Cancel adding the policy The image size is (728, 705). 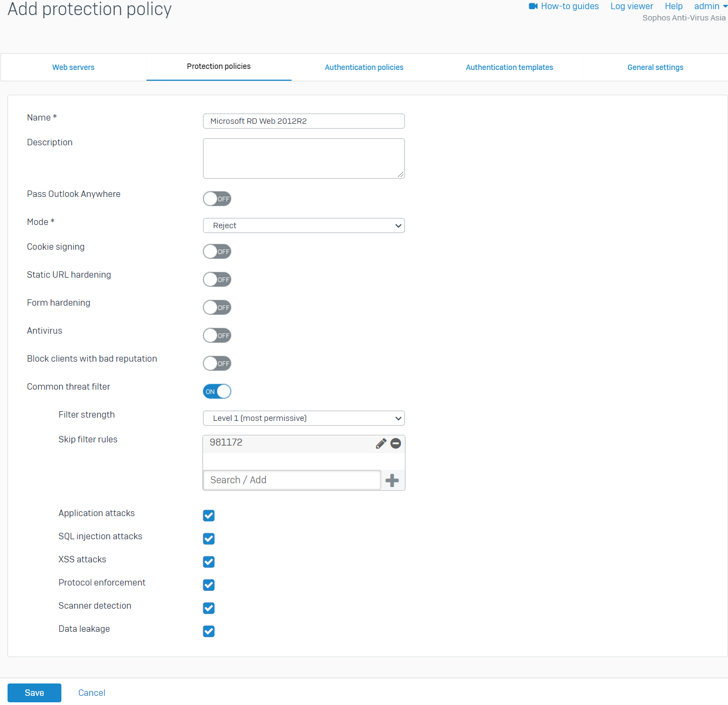tap(92, 693)
